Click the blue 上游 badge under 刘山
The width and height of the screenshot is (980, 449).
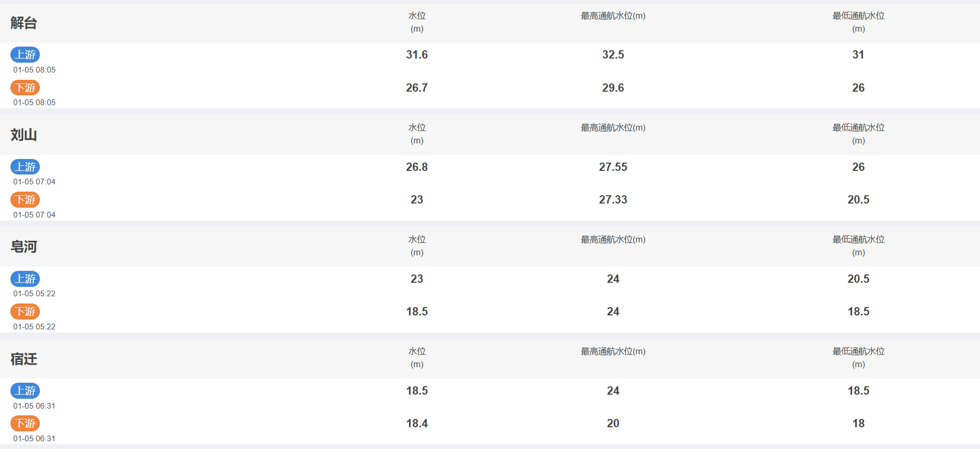click(25, 167)
